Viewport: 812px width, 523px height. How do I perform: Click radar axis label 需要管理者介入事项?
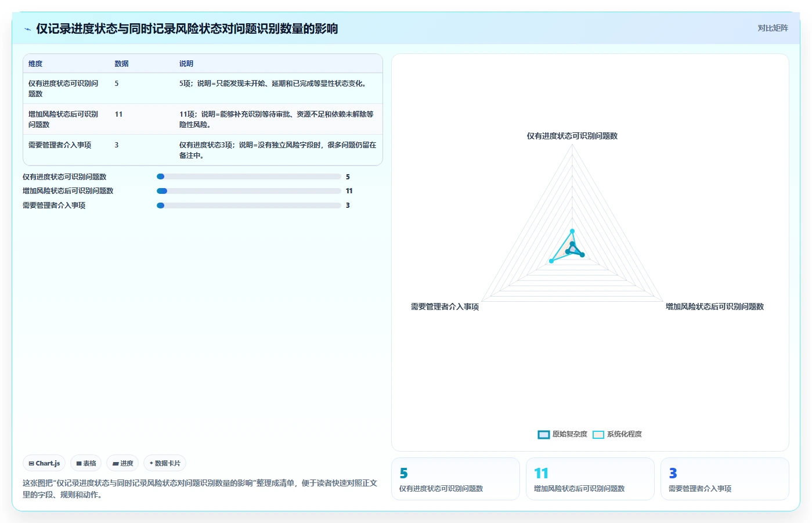pyautogui.click(x=445, y=306)
